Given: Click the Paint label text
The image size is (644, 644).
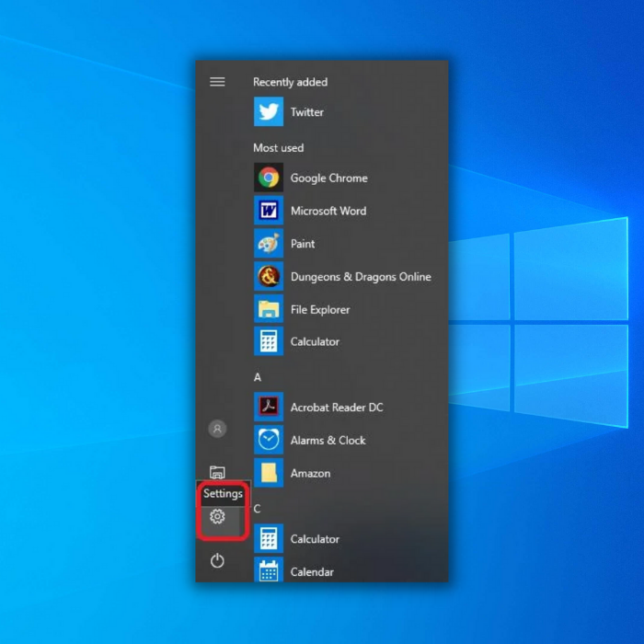Looking at the screenshot, I should 303,244.
